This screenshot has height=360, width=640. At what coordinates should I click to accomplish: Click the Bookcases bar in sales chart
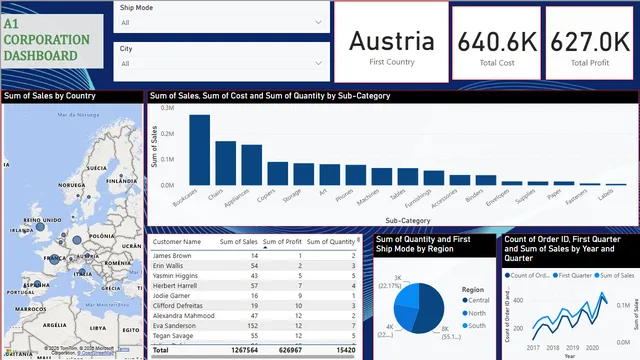(200, 150)
